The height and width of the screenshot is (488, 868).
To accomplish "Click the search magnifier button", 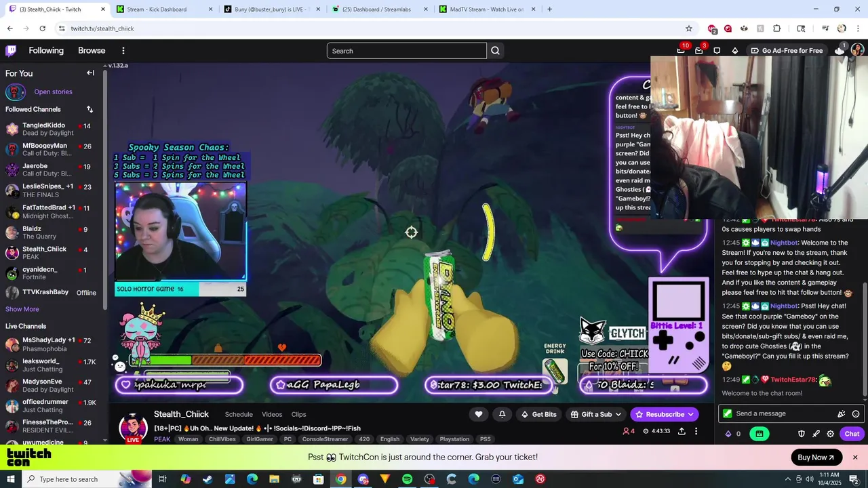I will 495,51.
